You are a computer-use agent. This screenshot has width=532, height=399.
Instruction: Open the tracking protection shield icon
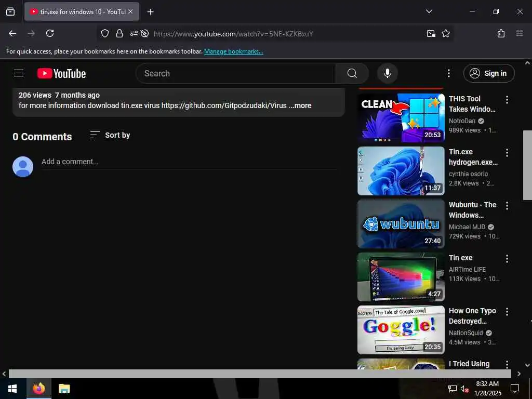coord(105,33)
